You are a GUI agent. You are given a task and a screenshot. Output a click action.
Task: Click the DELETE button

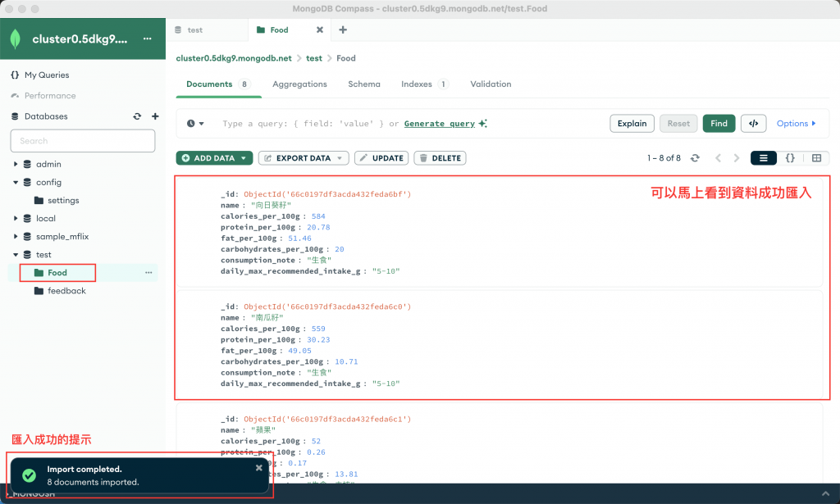440,158
